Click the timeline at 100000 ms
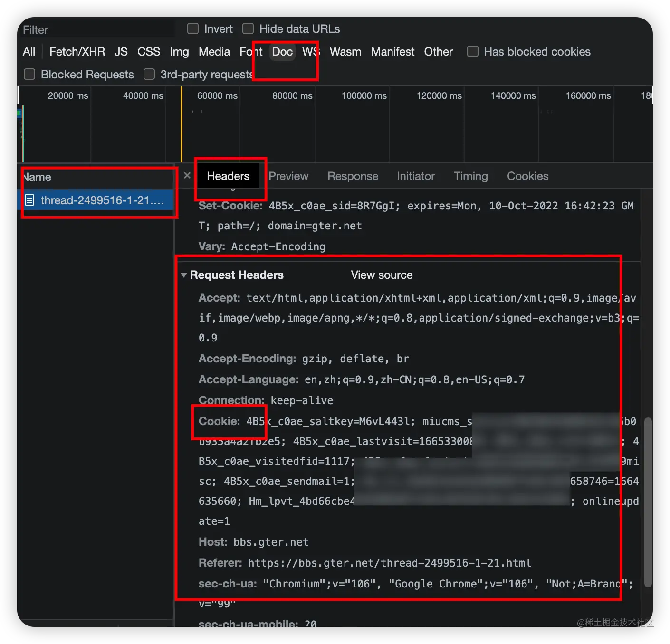Screen dimensions: 670x644 point(364,95)
